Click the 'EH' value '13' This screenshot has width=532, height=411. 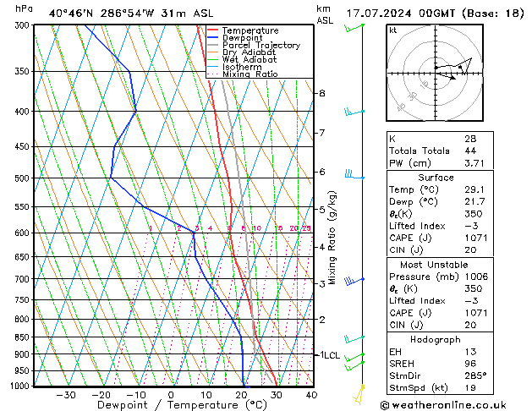[x=470, y=352]
